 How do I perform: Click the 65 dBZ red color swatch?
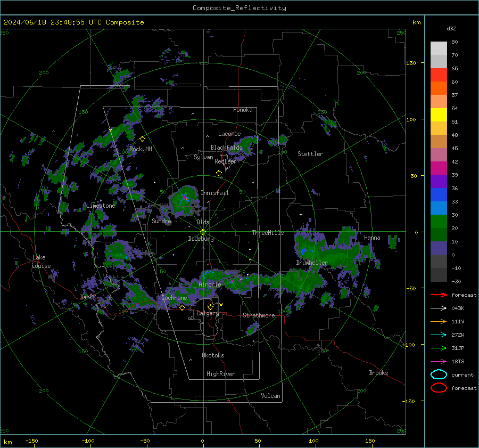[439, 75]
